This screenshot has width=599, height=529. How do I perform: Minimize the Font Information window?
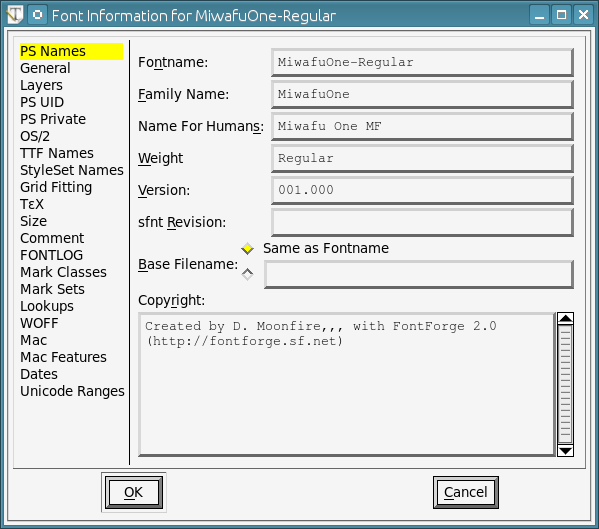(539, 15)
